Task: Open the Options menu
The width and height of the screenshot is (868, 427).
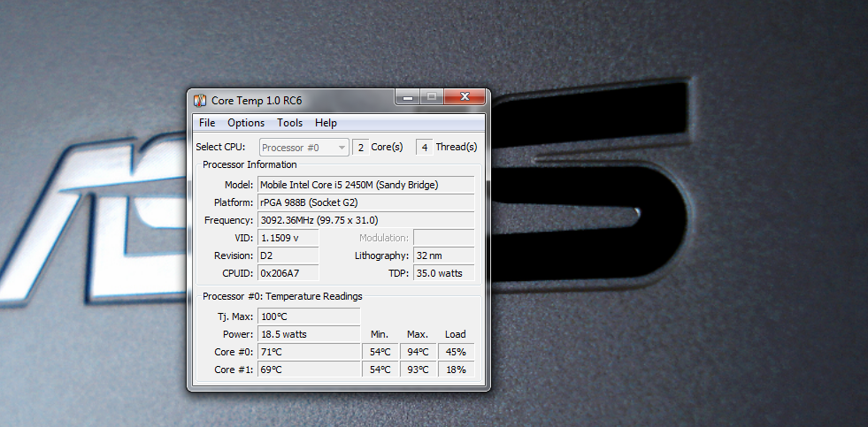Action: coord(246,123)
